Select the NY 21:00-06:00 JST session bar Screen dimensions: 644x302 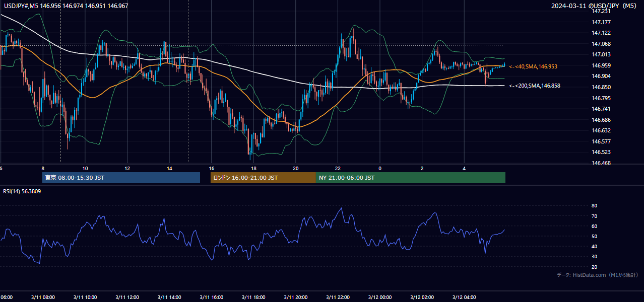coord(411,178)
